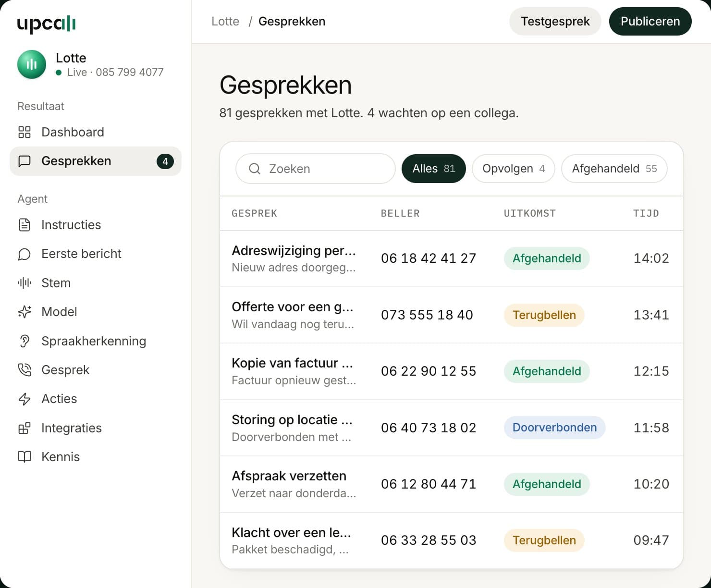The width and height of the screenshot is (711, 588).
Task: Click the UITKOMST column header
Action: 530,213
